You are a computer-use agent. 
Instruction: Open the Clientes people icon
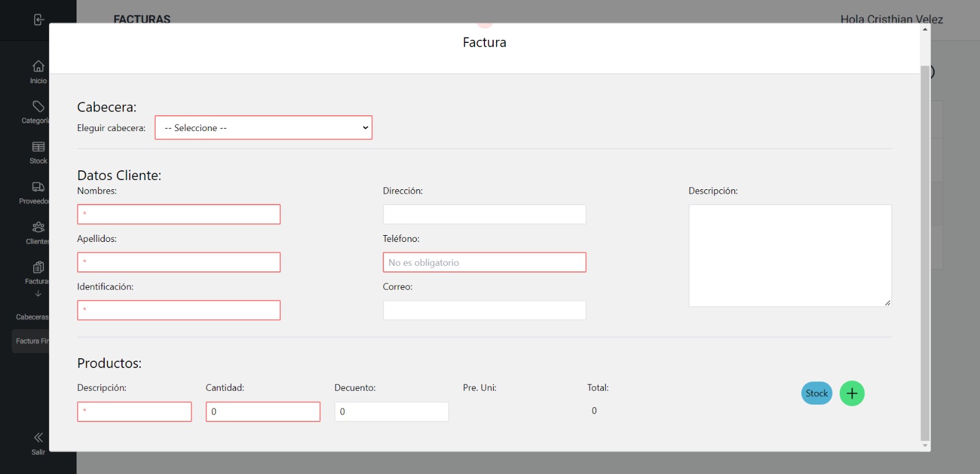coord(38,227)
